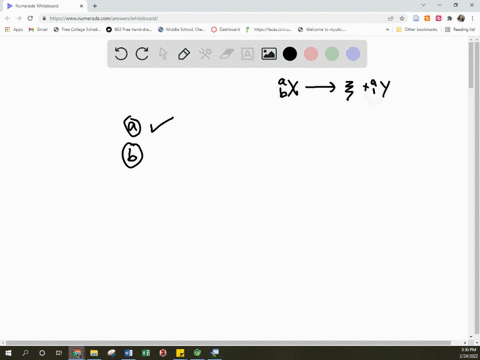Screen dimensions: 480x360
Task: Open File Explorer from the taskbar
Action: click(x=94, y=353)
